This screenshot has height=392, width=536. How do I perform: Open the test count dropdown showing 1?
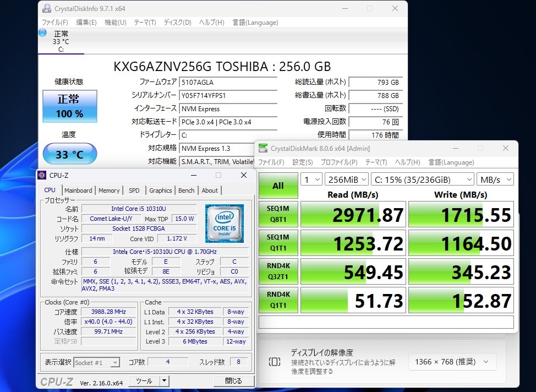click(311, 179)
